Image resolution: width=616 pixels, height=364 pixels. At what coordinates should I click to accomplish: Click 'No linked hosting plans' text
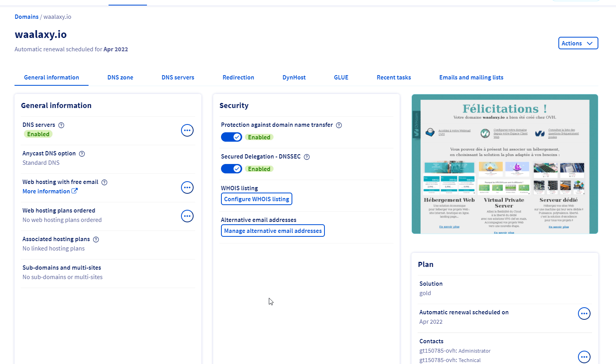[x=54, y=249]
